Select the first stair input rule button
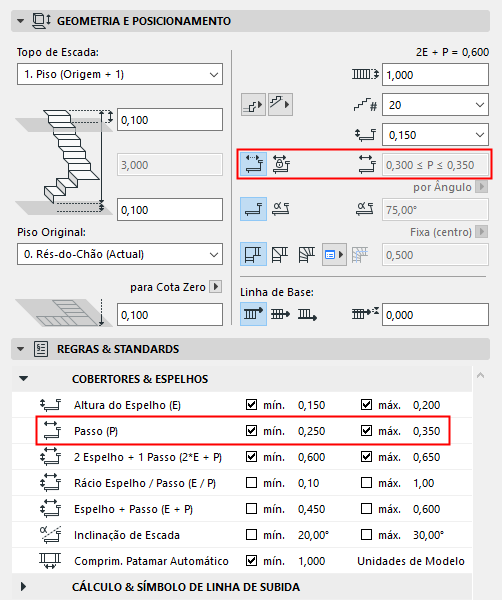 point(253,104)
